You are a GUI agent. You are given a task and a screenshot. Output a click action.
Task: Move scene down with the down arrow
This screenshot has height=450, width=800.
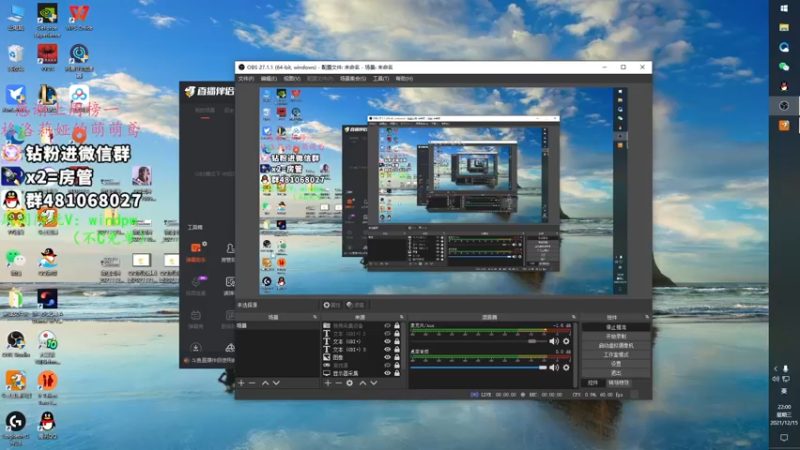coord(276,383)
